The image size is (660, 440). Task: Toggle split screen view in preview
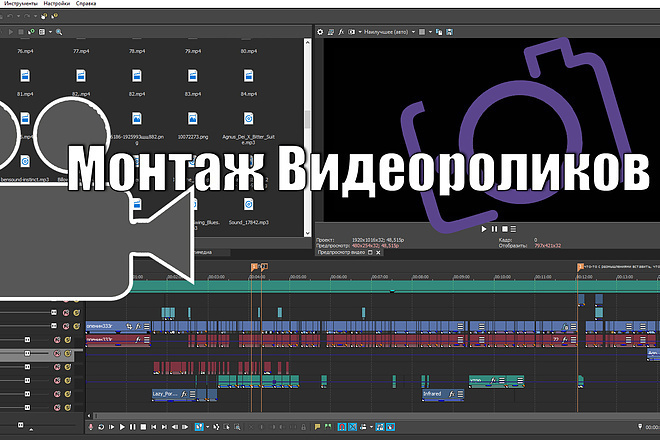coord(351,32)
